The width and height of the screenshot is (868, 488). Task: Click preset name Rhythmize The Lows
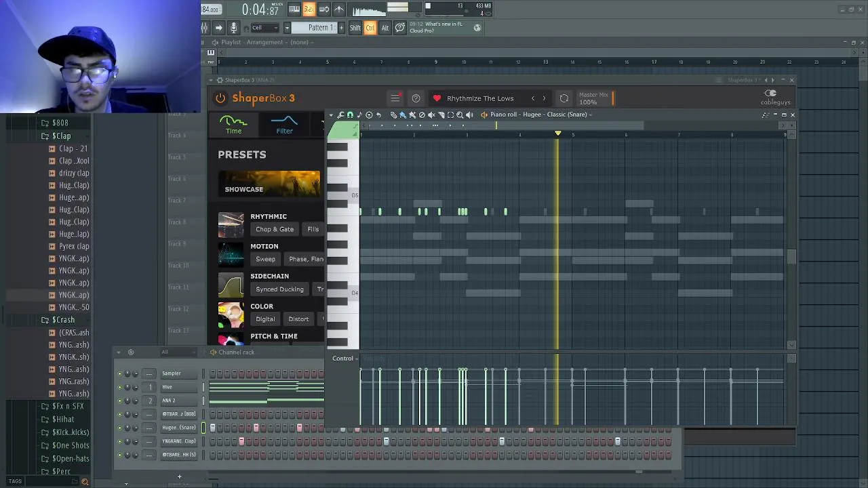[480, 98]
